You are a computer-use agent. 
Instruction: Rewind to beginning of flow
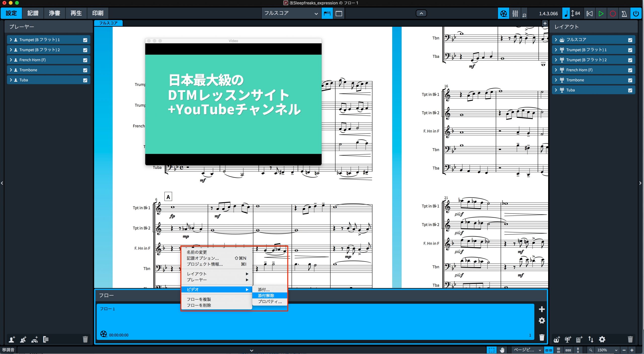[589, 13]
